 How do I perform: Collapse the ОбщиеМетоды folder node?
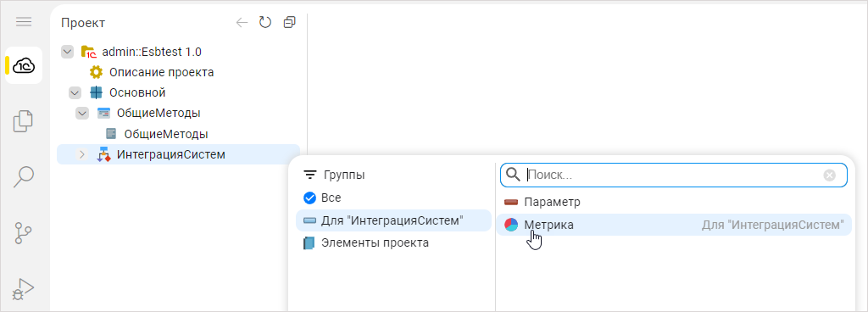[82, 113]
